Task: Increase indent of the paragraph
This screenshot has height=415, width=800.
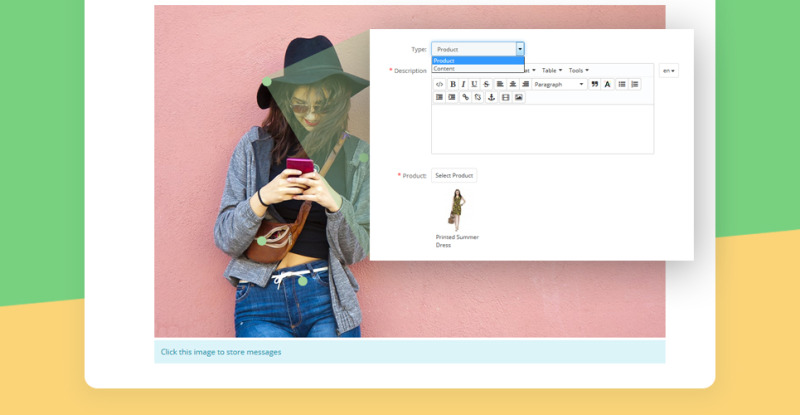Action: 452,97
